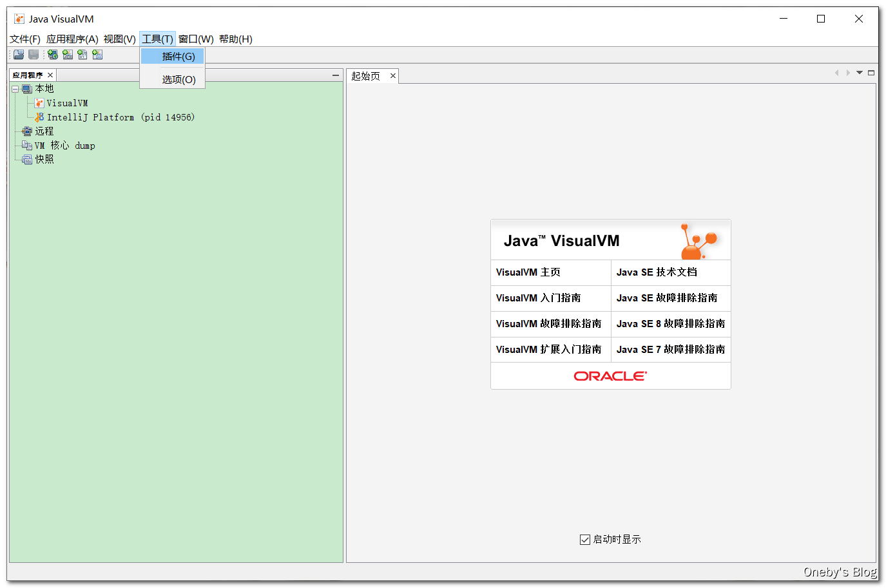Open the 帮助(H) menu

[x=236, y=39]
